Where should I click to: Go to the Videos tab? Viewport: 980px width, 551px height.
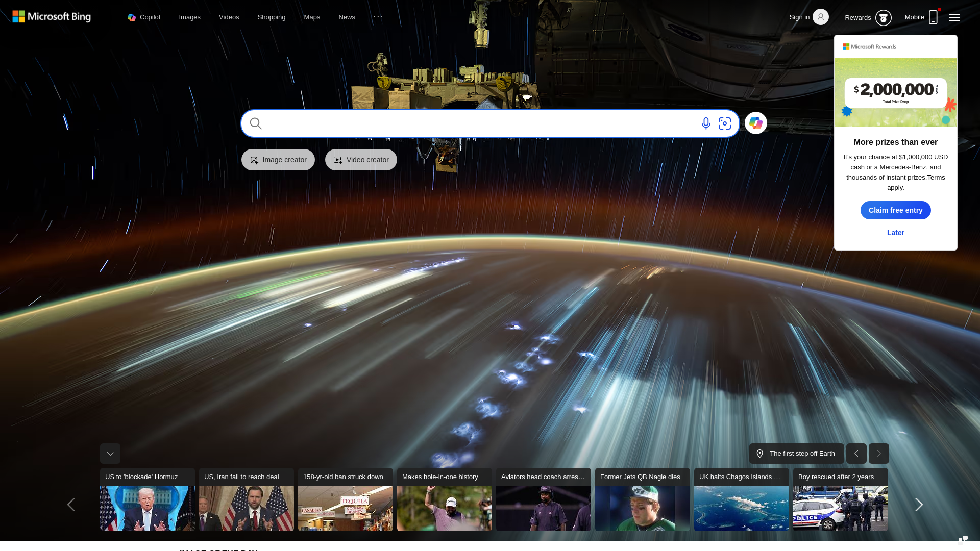tap(229, 17)
